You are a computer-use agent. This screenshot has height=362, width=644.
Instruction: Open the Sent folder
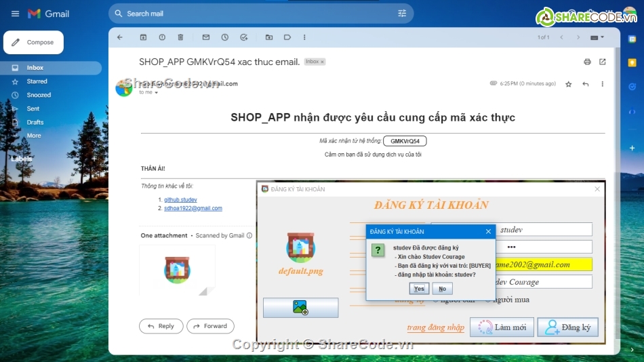[x=33, y=108]
